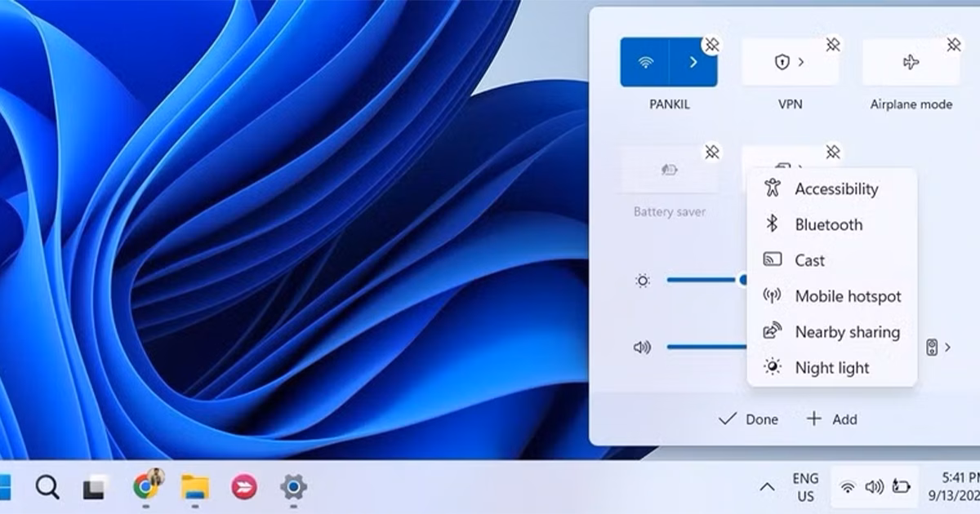Add Mobile hotspot from the menu

(x=832, y=296)
